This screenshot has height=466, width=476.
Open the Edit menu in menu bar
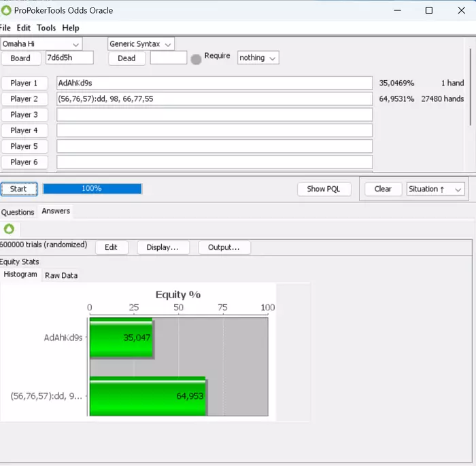click(x=24, y=28)
